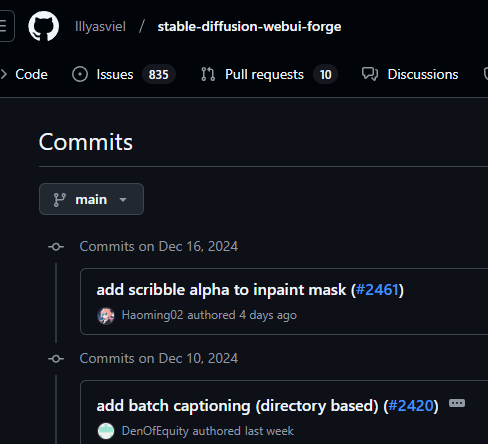The width and height of the screenshot is (488, 444).
Task: Open the stable-diffusion-webui-forge repository link
Action: click(249, 26)
